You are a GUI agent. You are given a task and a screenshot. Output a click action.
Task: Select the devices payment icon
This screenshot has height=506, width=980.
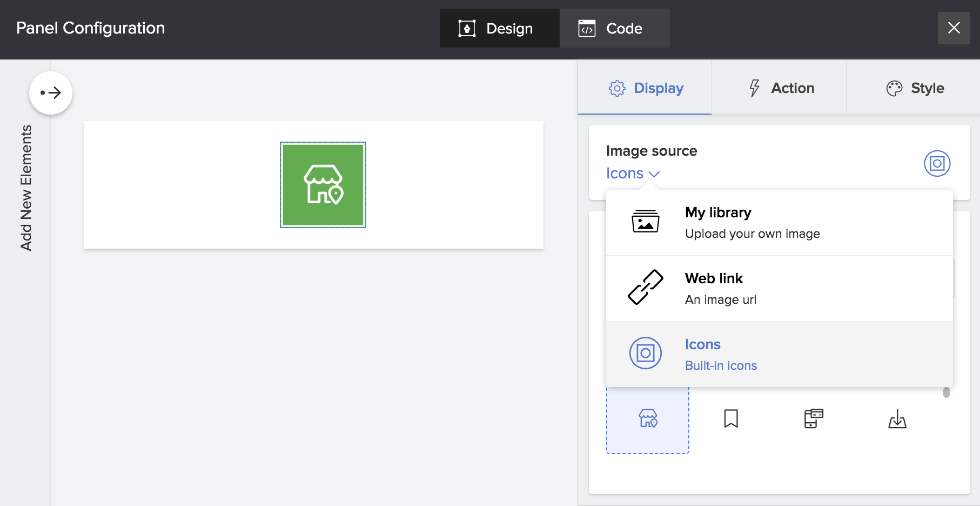click(x=814, y=418)
